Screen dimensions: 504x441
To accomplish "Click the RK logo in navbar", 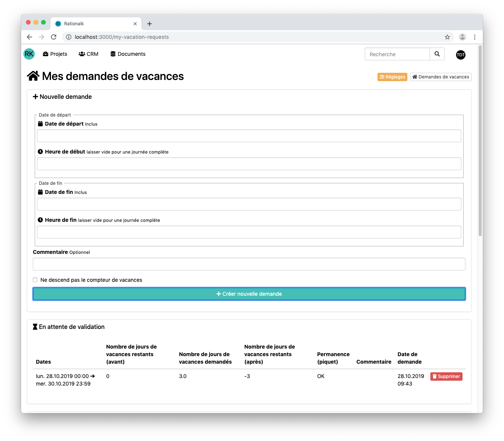I will 29,54.
